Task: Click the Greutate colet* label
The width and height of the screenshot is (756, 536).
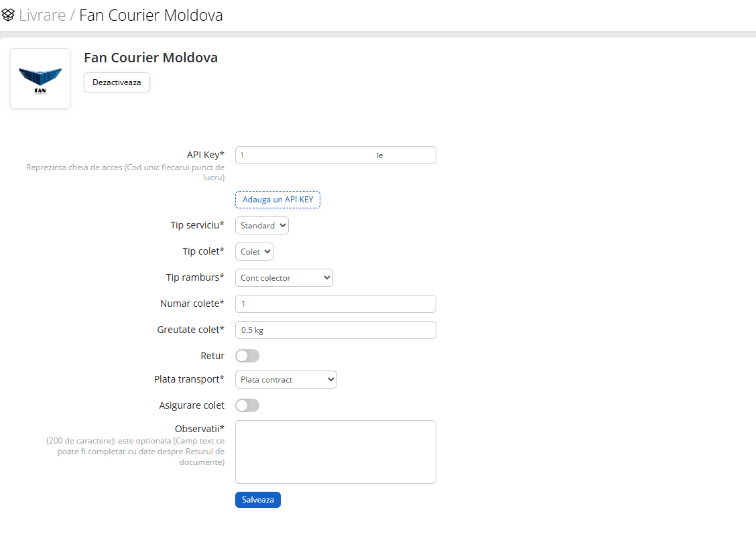Action: [x=190, y=330]
